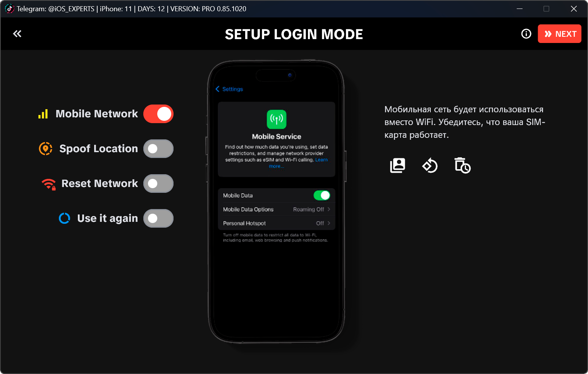The height and width of the screenshot is (374, 588).
Task: Click the contacts library icon
Action: click(397, 166)
